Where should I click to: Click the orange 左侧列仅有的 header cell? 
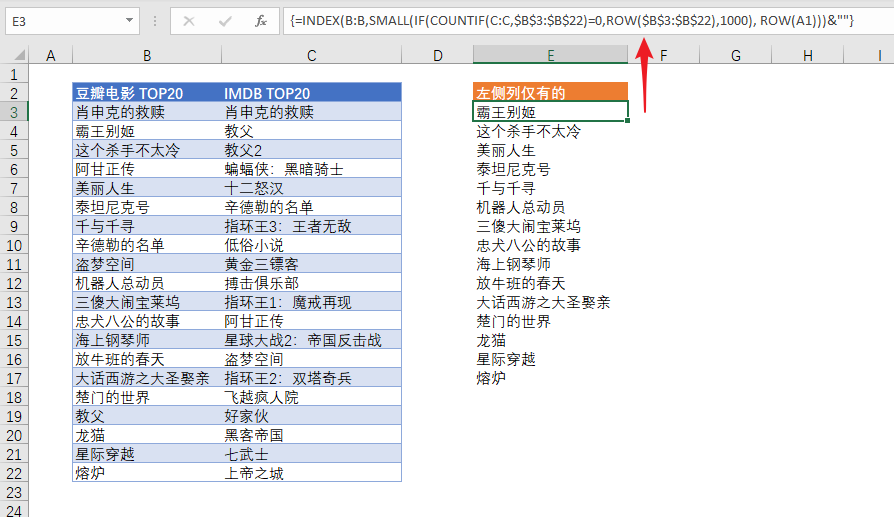550,93
